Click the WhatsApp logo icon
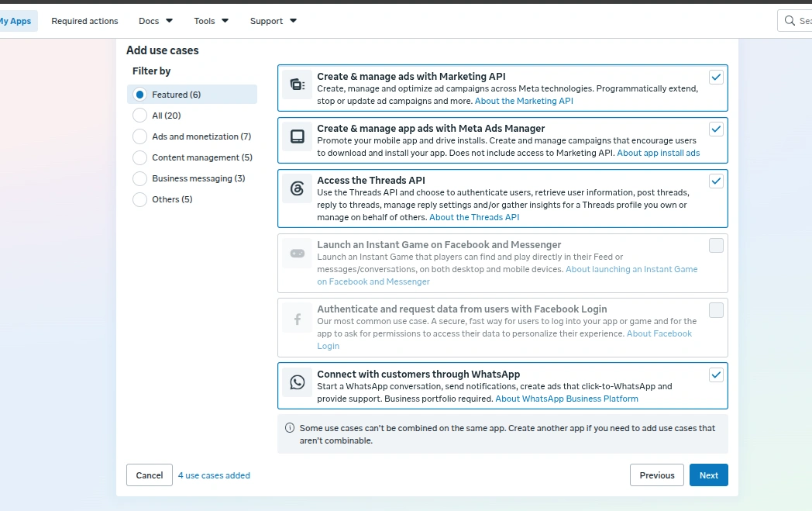The height and width of the screenshot is (511, 812). (x=298, y=382)
